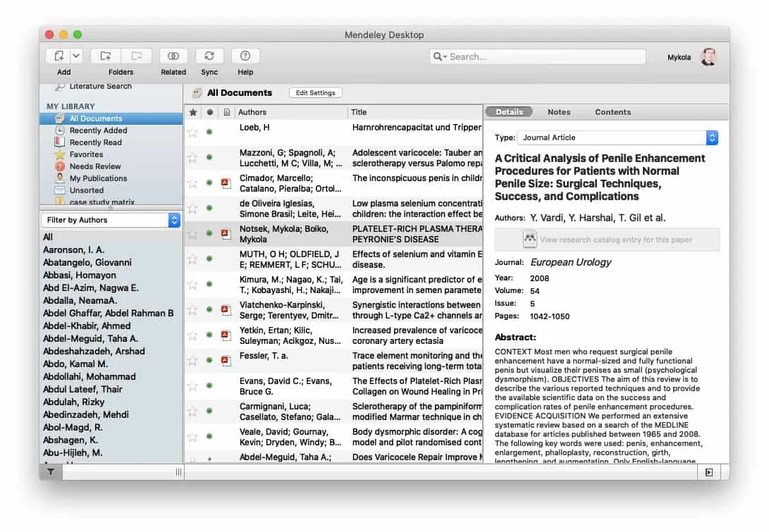Open the Needs Review collection
The image size is (769, 532).
95,166
